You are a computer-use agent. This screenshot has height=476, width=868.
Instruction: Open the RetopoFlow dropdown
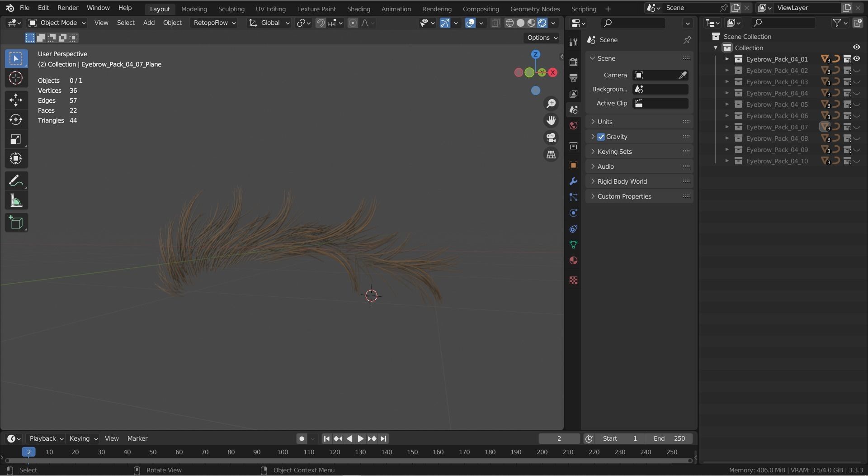pos(214,23)
